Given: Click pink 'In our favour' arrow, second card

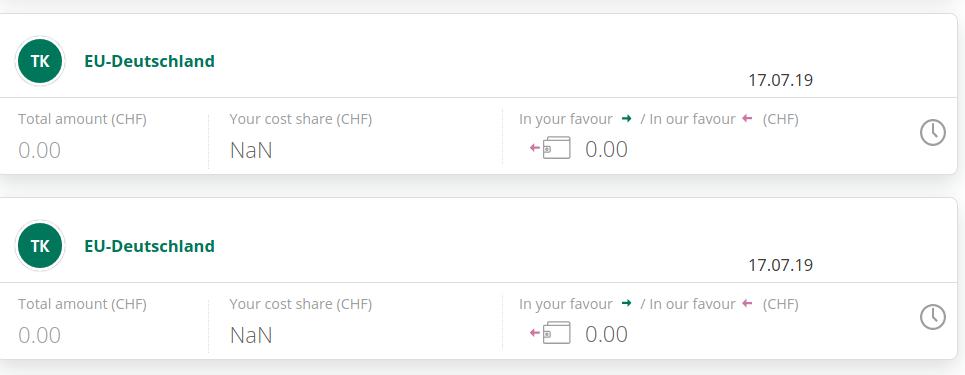Looking at the screenshot, I should point(747,304).
